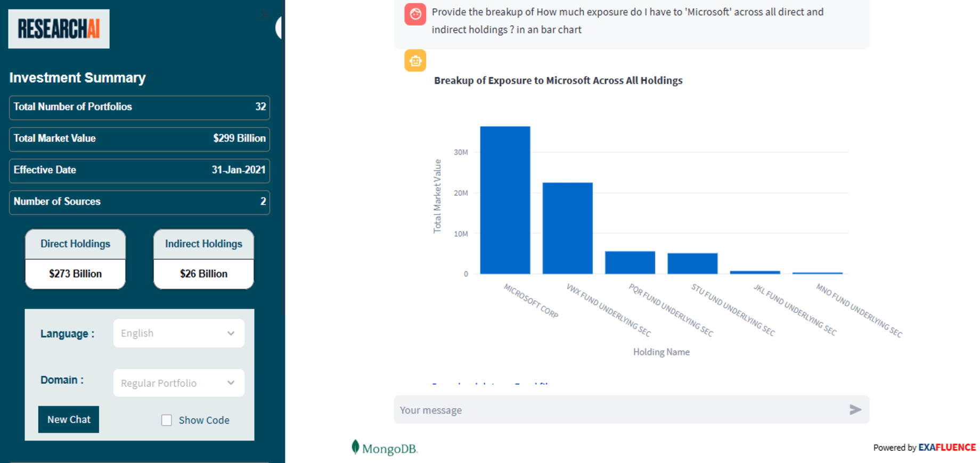The height and width of the screenshot is (463, 980).
Task: Click the chart title 'Breakup of Exposure to Microsoft'
Action: (x=558, y=80)
